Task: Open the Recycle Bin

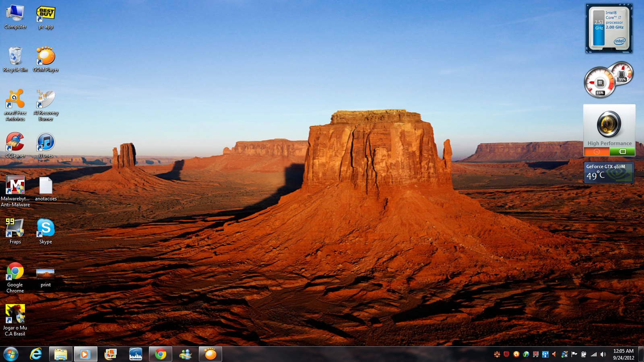Action: [15, 57]
